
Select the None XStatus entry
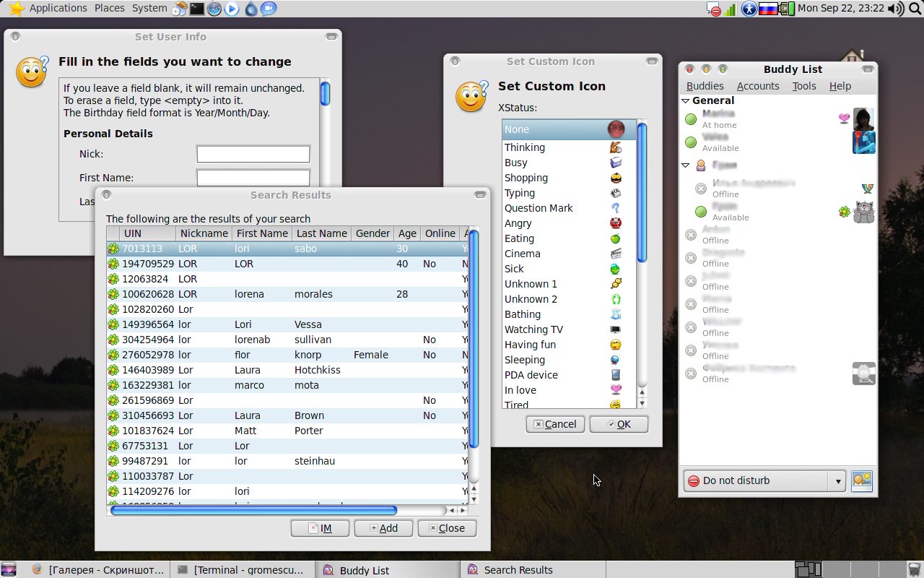click(x=569, y=129)
